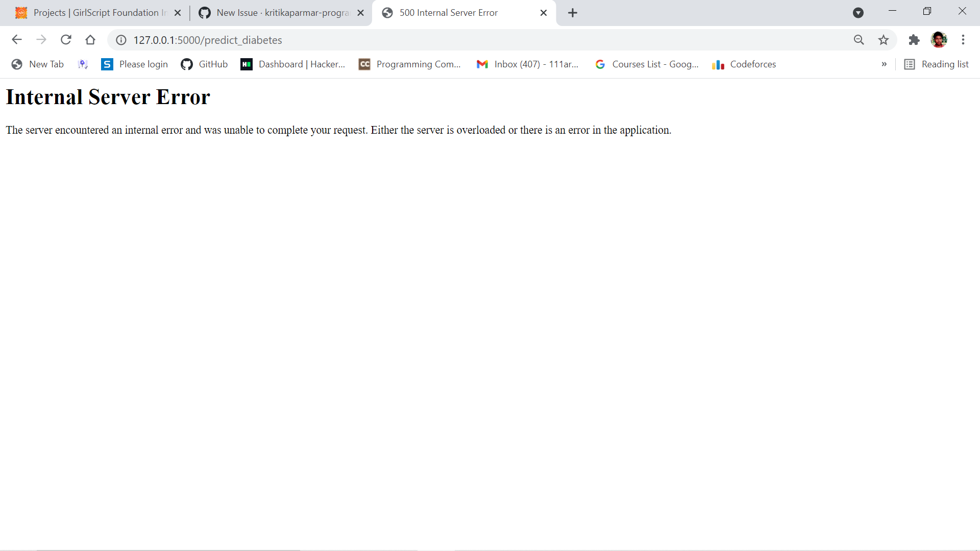Switch to the GirlScript Foundation Projects tab
Screen dimensions: 980x551
(92, 13)
